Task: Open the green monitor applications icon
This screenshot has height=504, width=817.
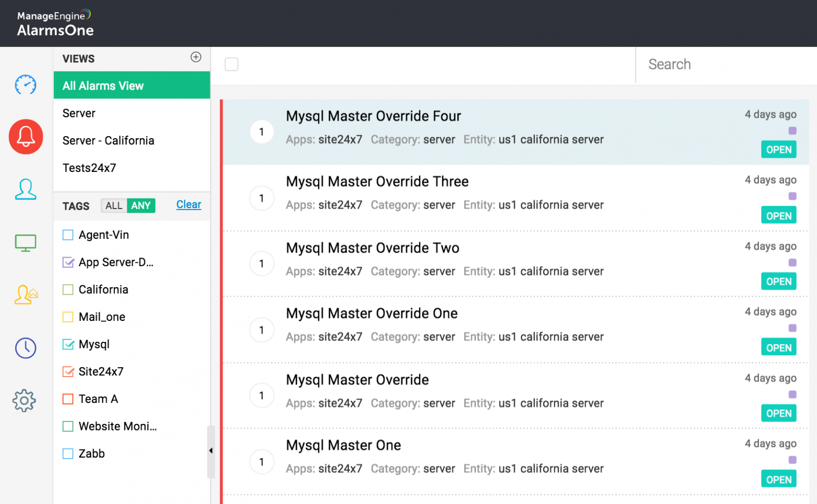Action: (26, 243)
